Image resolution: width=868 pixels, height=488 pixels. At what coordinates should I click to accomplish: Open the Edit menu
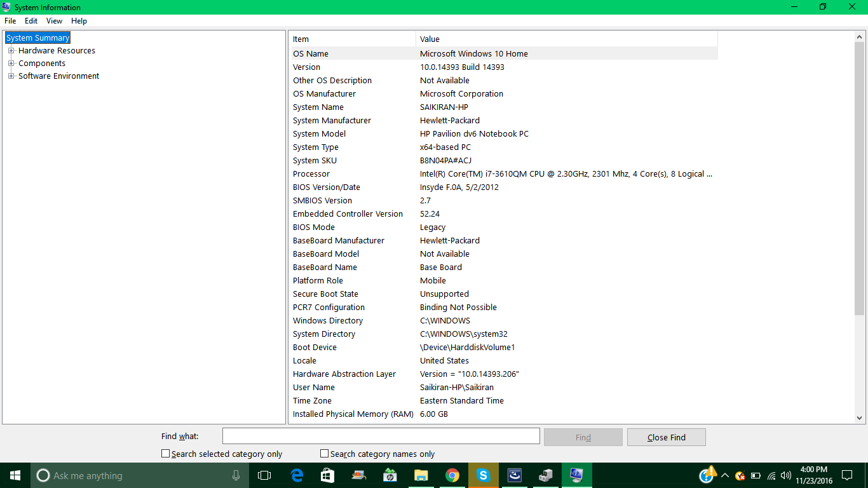[x=31, y=21]
